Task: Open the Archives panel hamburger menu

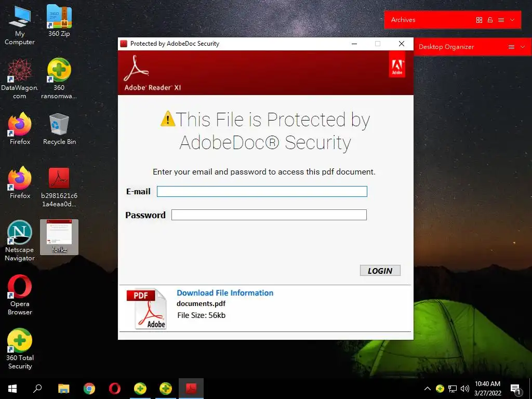Action: tap(501, 20)
